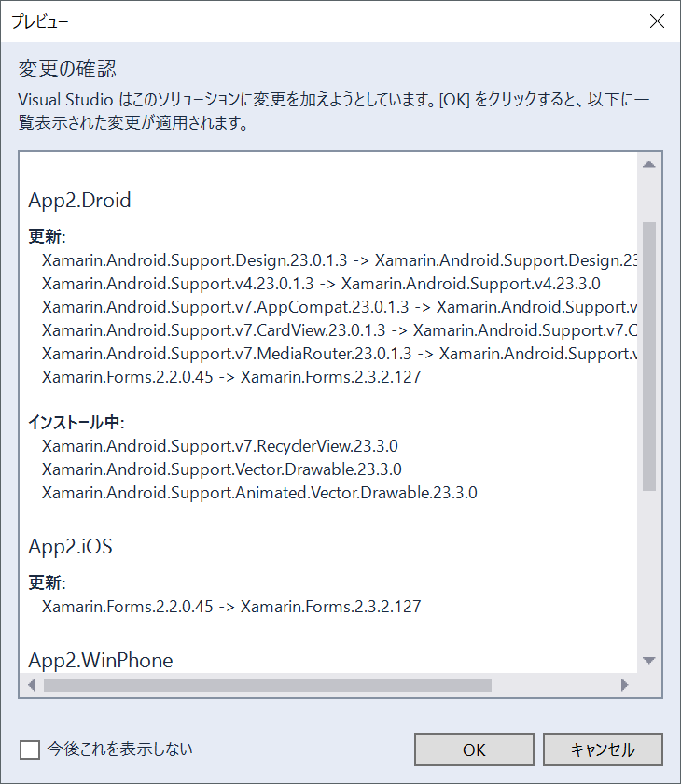
Task: Click the Support.v7.AppCompat.23.0.1.3 update line
Action: pos(340,306)
